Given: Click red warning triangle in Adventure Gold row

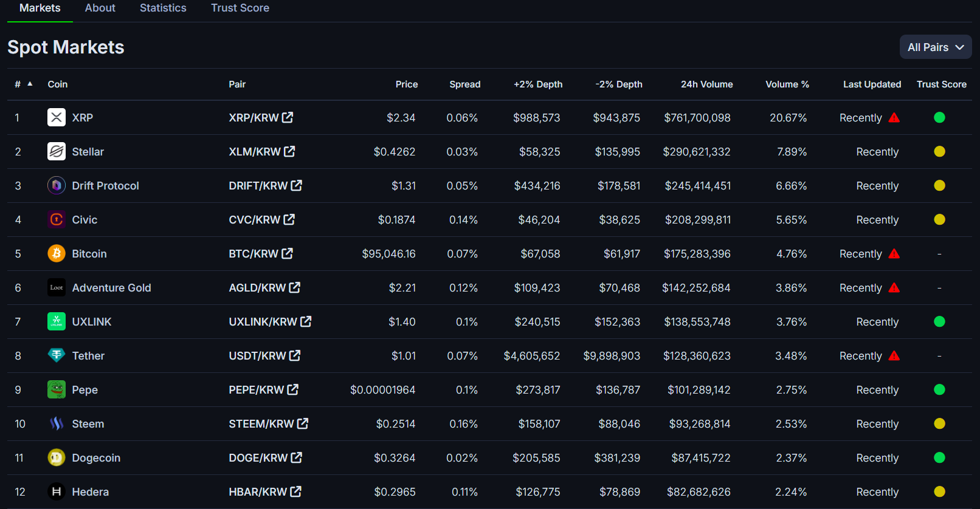Looking at the screenshot, I should (894, 288).
